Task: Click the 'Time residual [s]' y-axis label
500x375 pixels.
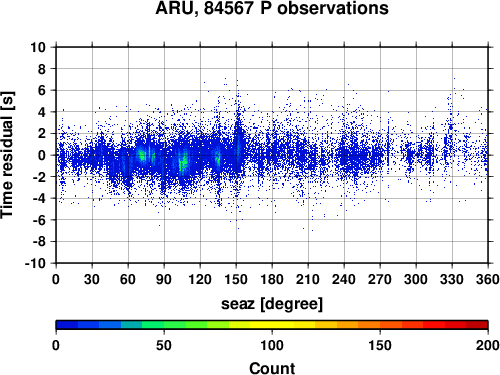Action: click(7, 155)
